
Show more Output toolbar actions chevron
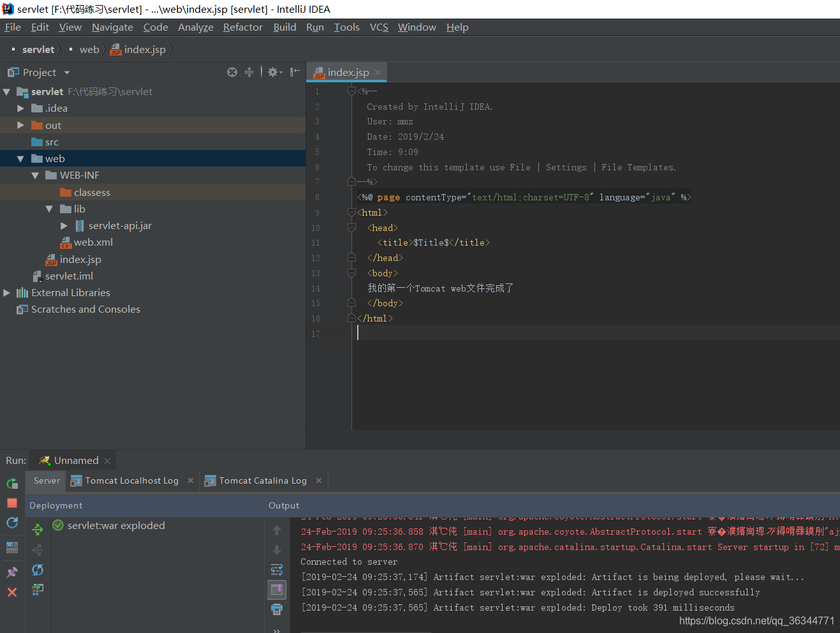coord(277,630)
